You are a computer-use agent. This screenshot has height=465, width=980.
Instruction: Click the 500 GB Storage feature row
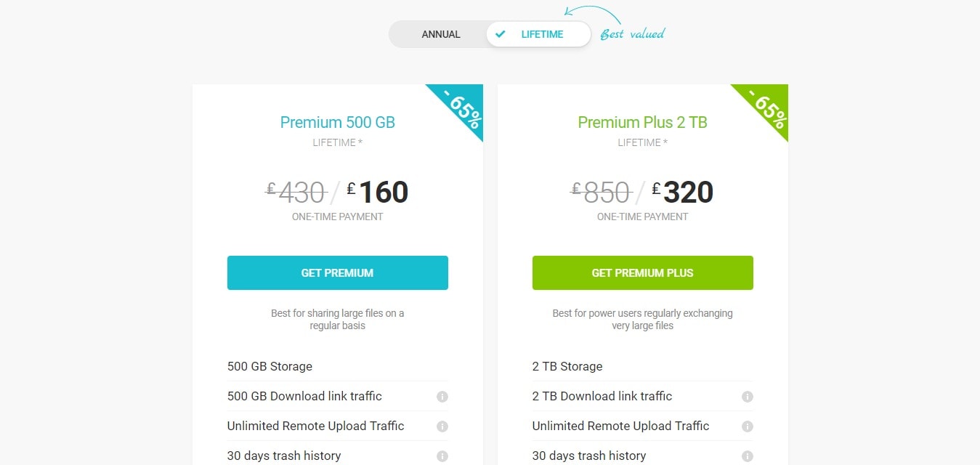point(338,366)
